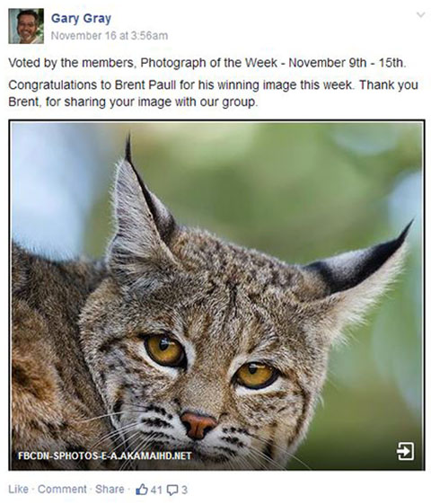The height and width of the screenshot is (504, 431).
Task: Click the post text mentioning Brent Paull
Action: [213, 93]
